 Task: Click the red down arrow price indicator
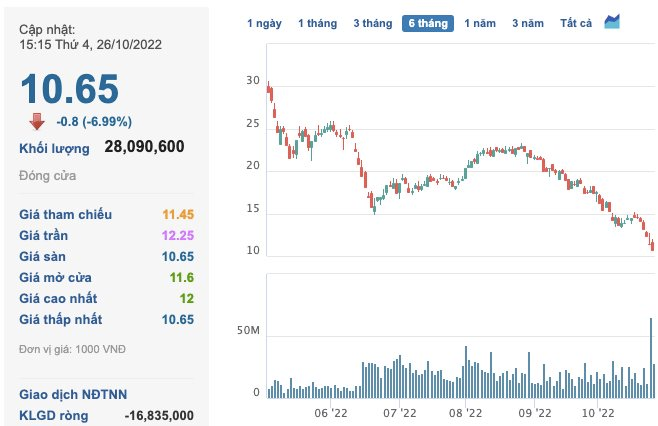[37, 121]
